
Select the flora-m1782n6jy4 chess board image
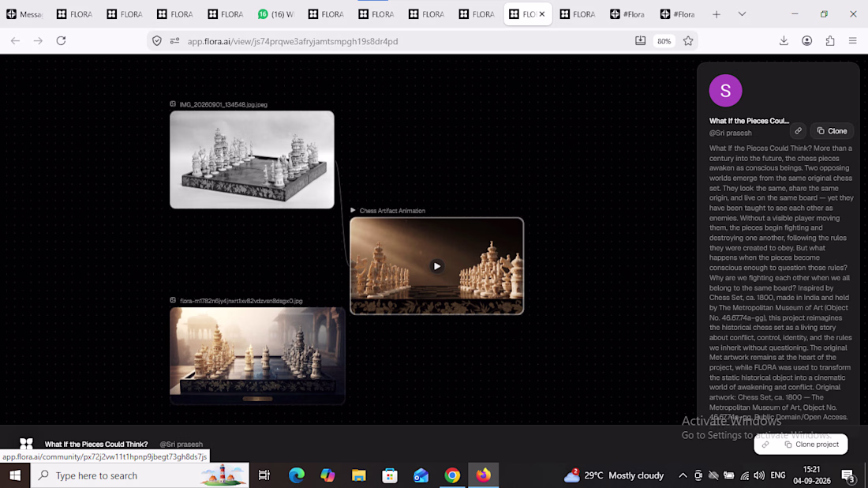(x=257, y=355)
